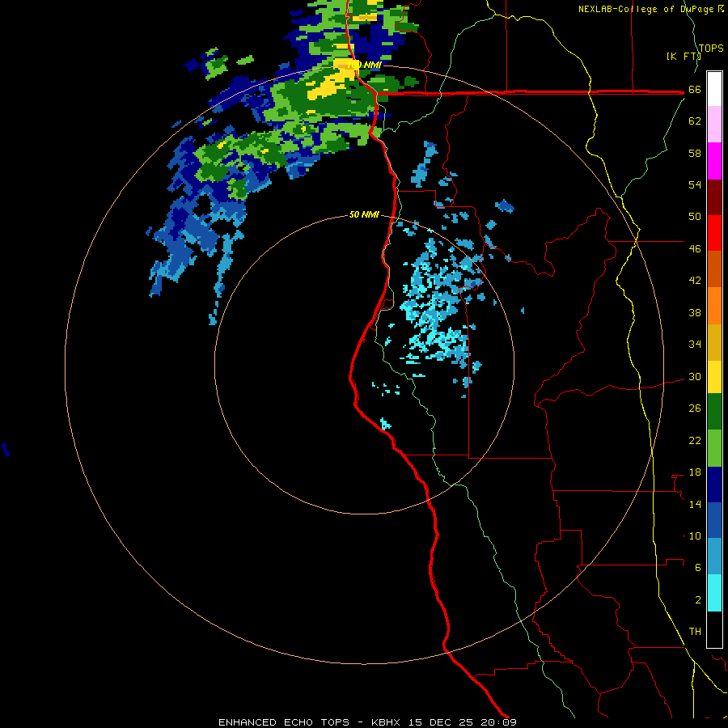The width and height of the screenshot is (728, 728).
Task: Click the legend value 66
Action: coord(695,89)
